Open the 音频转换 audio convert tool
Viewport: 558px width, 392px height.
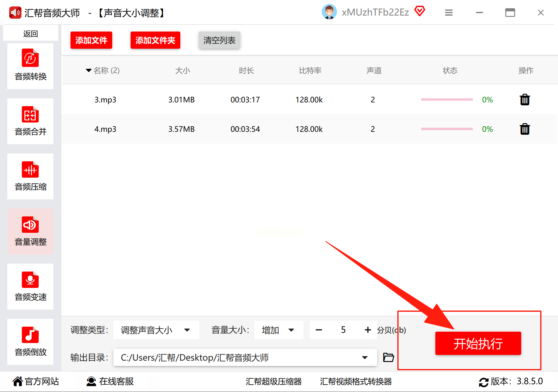coord(30,66)
